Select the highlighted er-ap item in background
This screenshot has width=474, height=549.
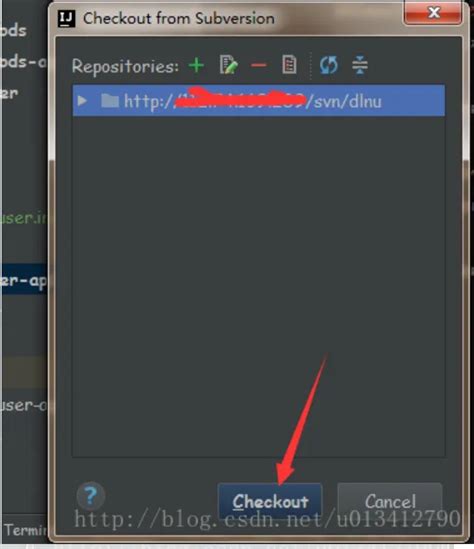click(24, 280)
